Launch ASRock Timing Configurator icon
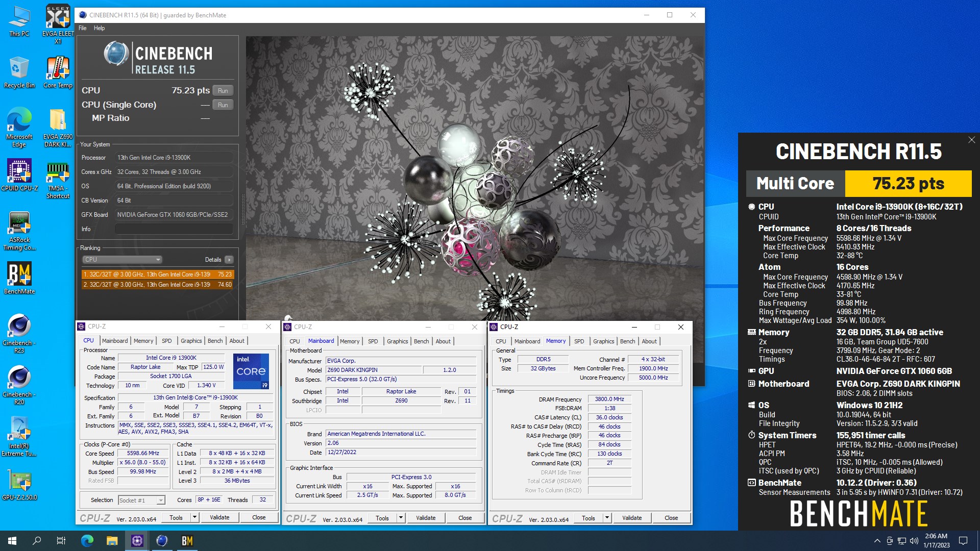Screen dimensions: 980x551 click(19, 231)
